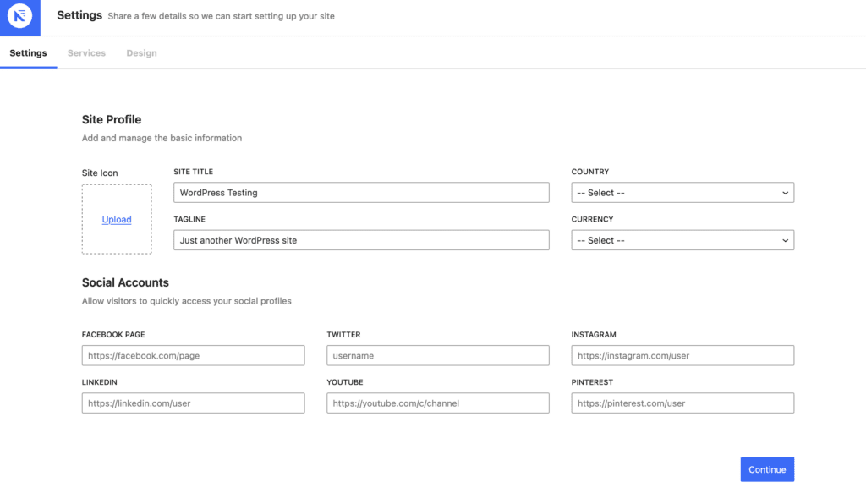This screenshot has width=866, height=504.
Task: Click the LinkedIn profile URL field
Action: 193,403
